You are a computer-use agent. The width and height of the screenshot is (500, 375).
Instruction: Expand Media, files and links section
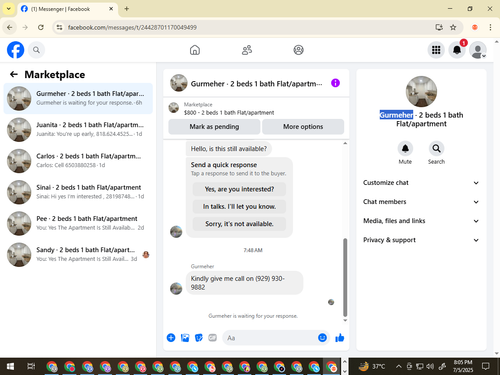[x=421, y=221]
